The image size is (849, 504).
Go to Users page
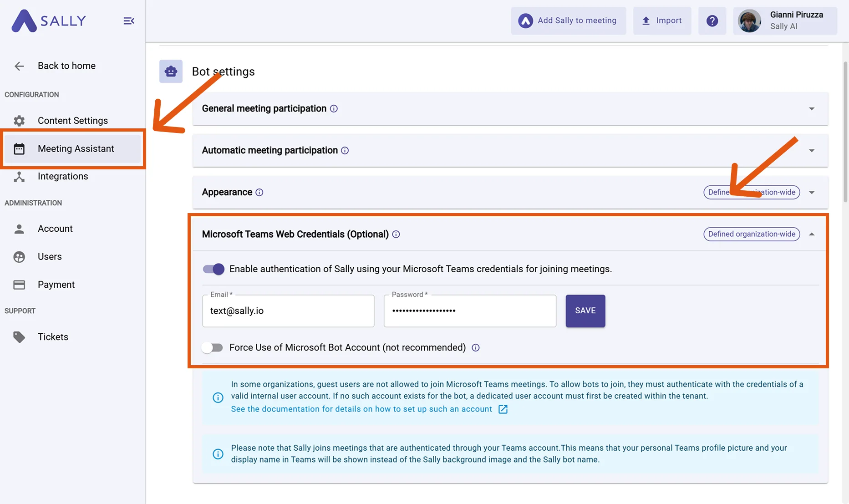point(73,257)
